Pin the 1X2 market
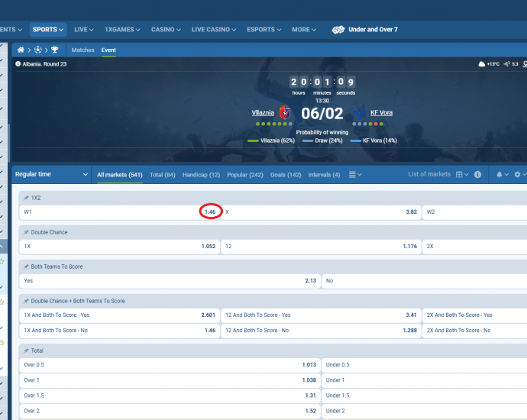 26,198
